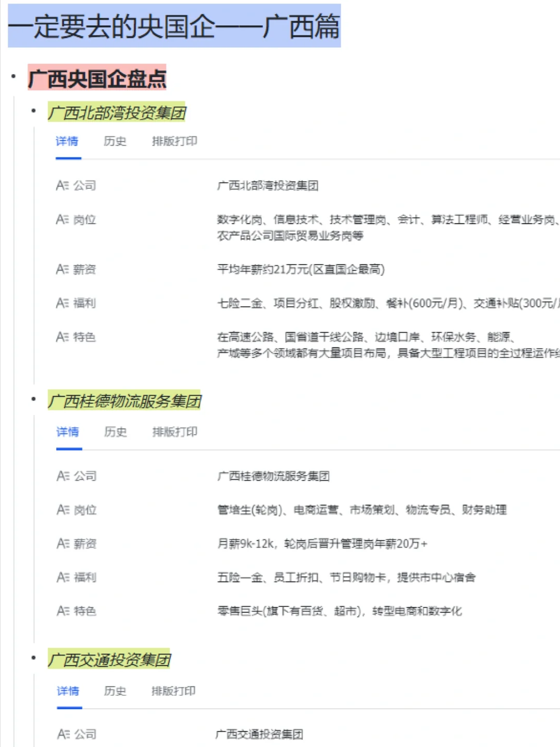This screenshot has height=747, width=560.
Task: Click the text-type icon beside 公司 in 北部湾 section
Action: 62,185
